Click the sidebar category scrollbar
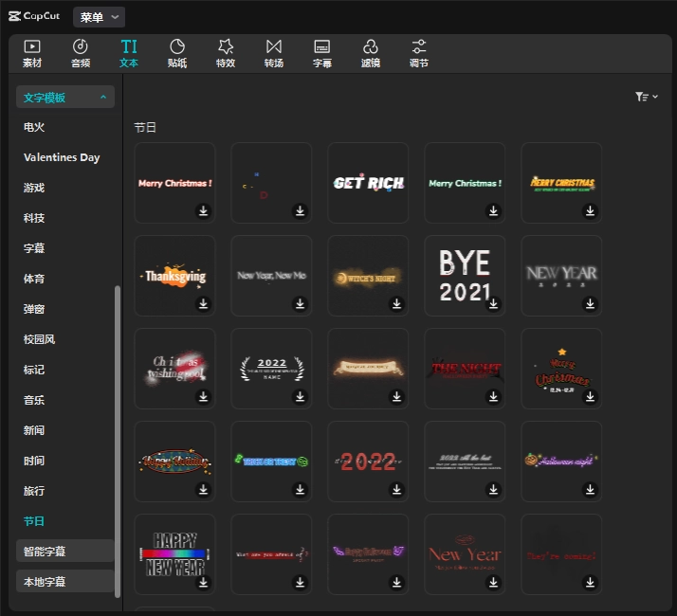Image resolution: width=677 pixels, height=616 pixels. [x=117, y=442]
